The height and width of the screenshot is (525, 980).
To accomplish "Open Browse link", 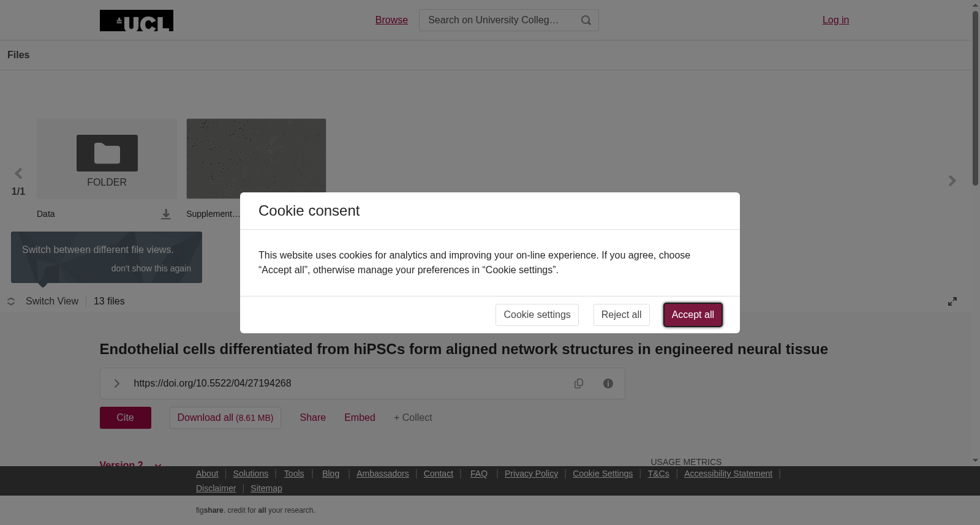I will (x=391, y=20).
